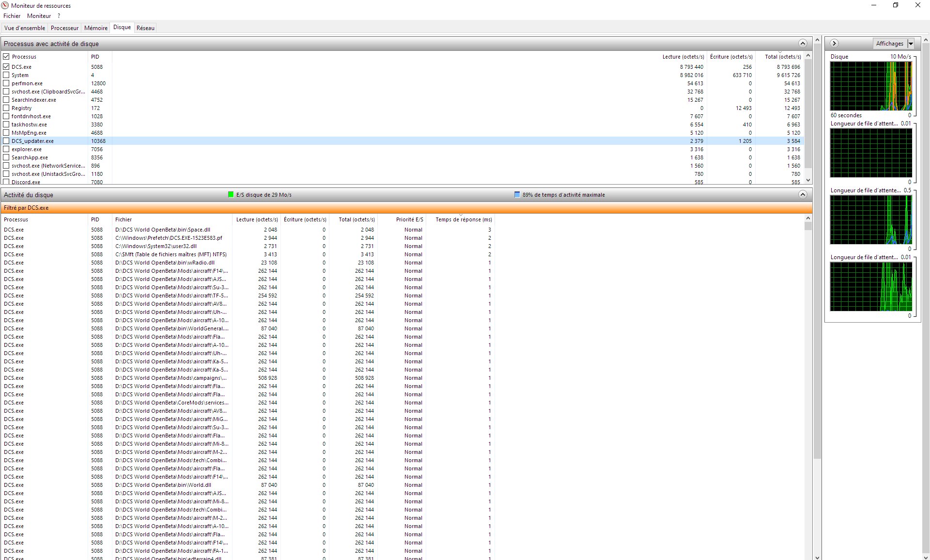Click the DCS.exe total value 8 793 696

[x=789, y=67]
